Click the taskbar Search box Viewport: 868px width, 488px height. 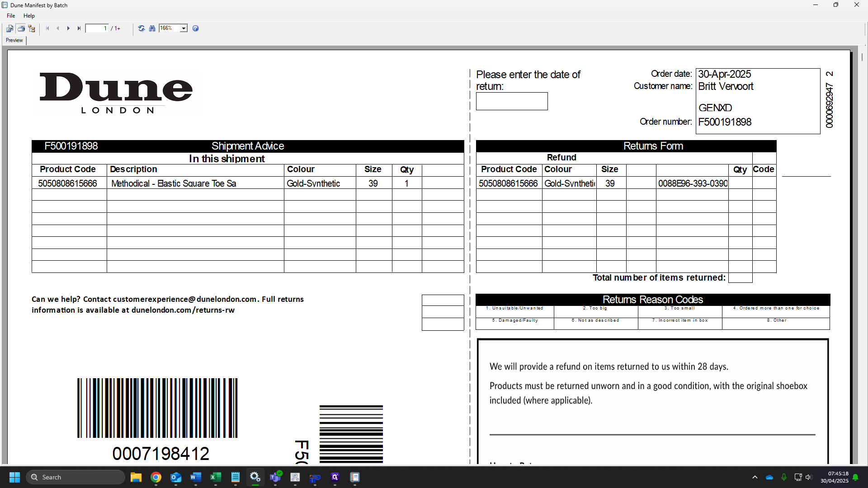(x=75, y=477)
